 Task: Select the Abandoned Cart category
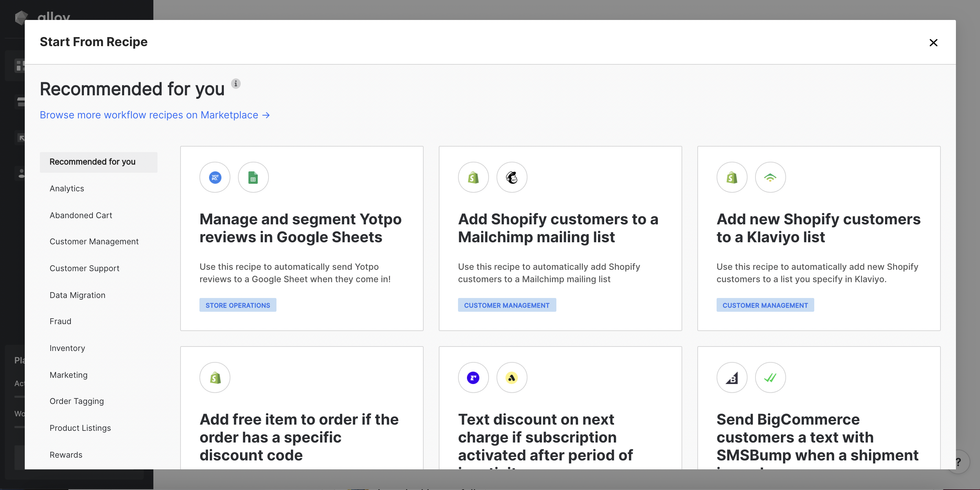(81, 215)
